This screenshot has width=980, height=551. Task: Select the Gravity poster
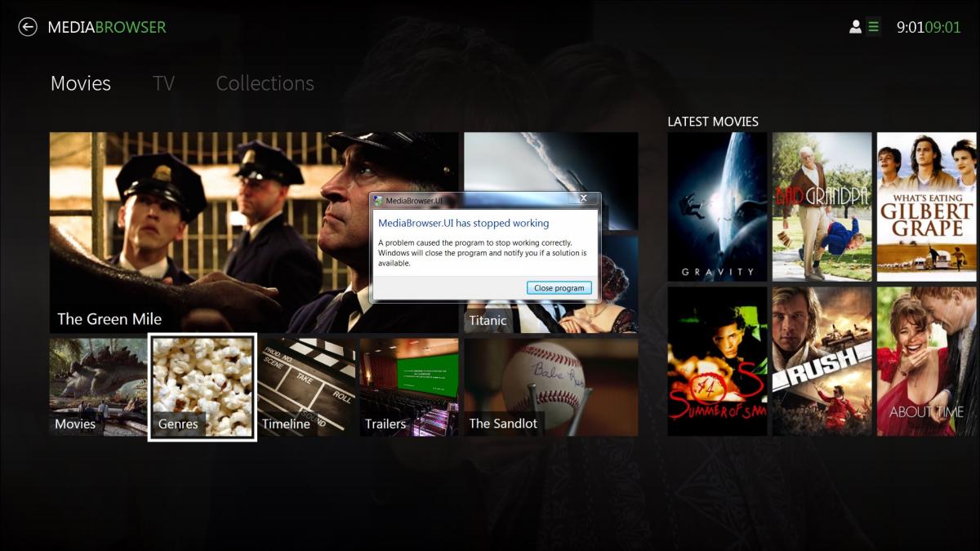[717, 207]
